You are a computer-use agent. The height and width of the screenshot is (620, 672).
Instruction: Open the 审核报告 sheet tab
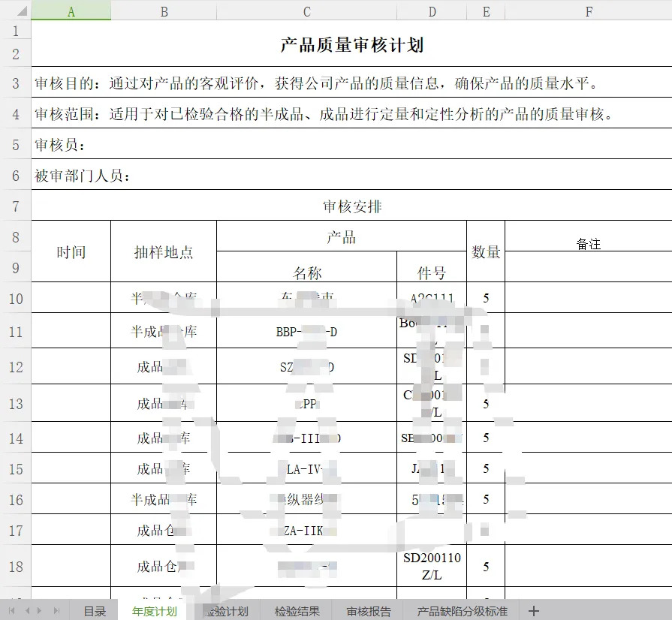tap(369, 611)
